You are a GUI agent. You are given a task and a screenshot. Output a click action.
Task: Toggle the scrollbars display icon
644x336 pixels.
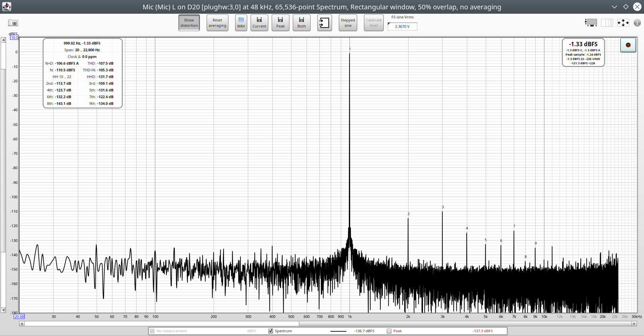(x=591, y=23)
